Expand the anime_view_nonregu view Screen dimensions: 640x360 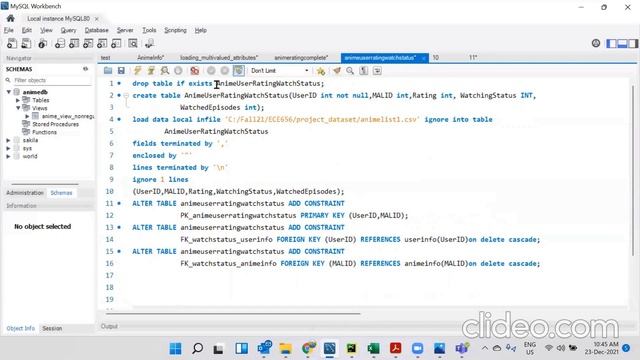click(x=27, y=116)
